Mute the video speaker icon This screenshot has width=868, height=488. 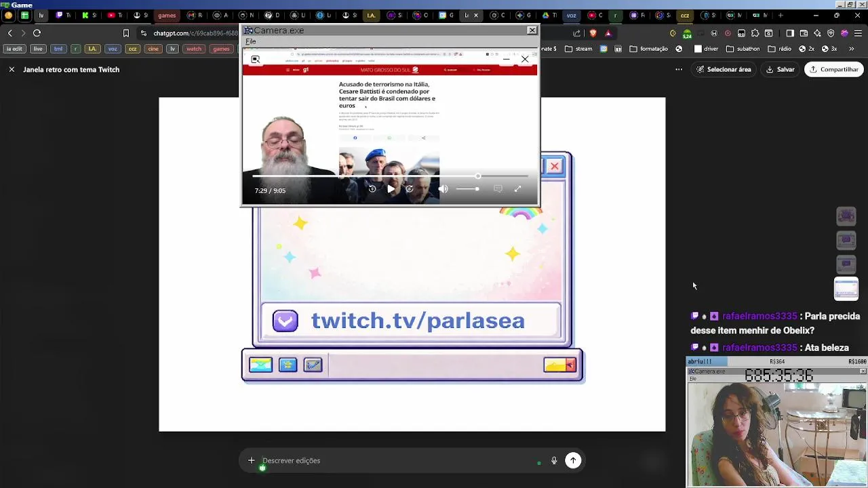(x=443, y=189)
